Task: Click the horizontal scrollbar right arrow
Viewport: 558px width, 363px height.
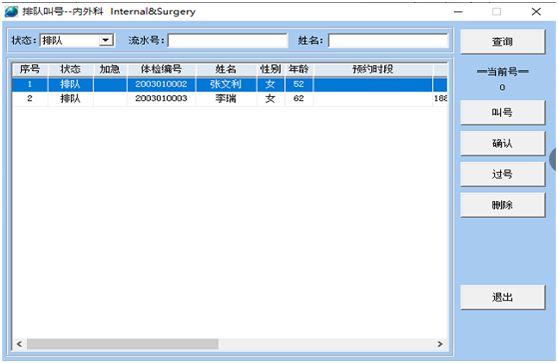Action: (x=440, y=344)
